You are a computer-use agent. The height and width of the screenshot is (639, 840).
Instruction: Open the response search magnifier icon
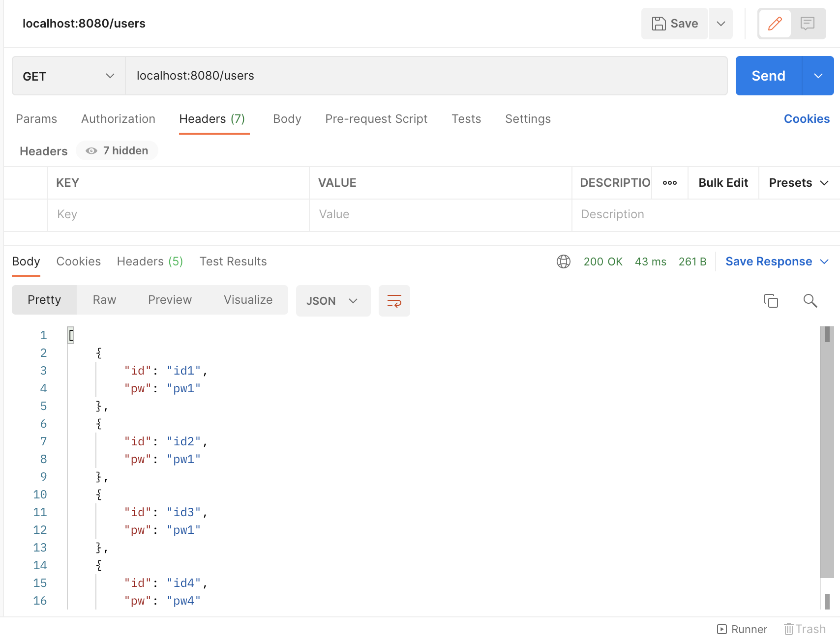click(810, 300)
